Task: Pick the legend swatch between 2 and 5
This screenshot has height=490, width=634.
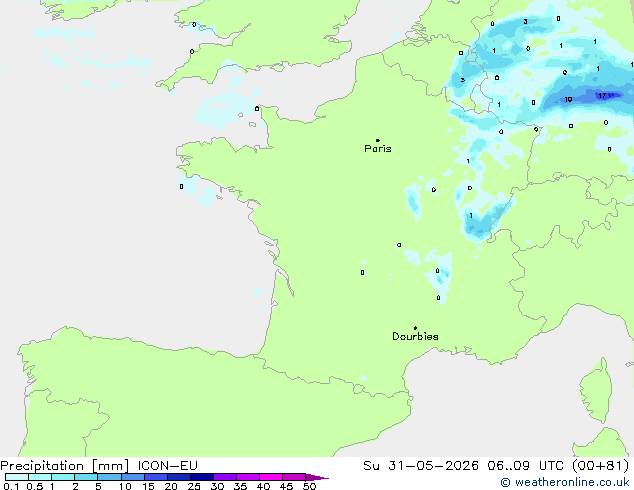Action: 86,477
